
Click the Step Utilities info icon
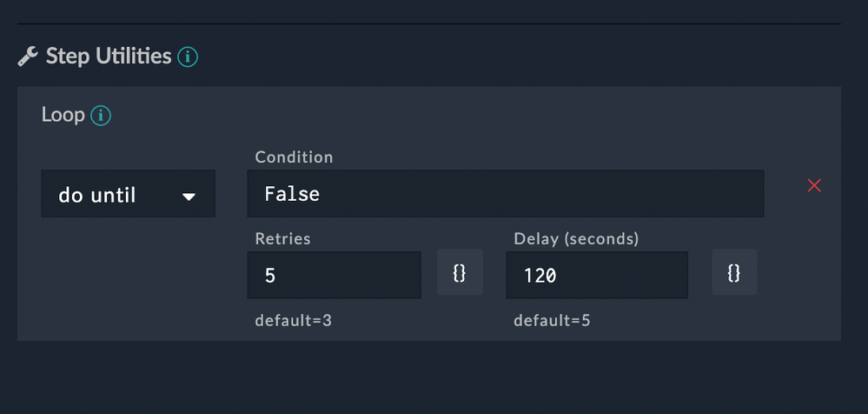[x=188, y=57]
